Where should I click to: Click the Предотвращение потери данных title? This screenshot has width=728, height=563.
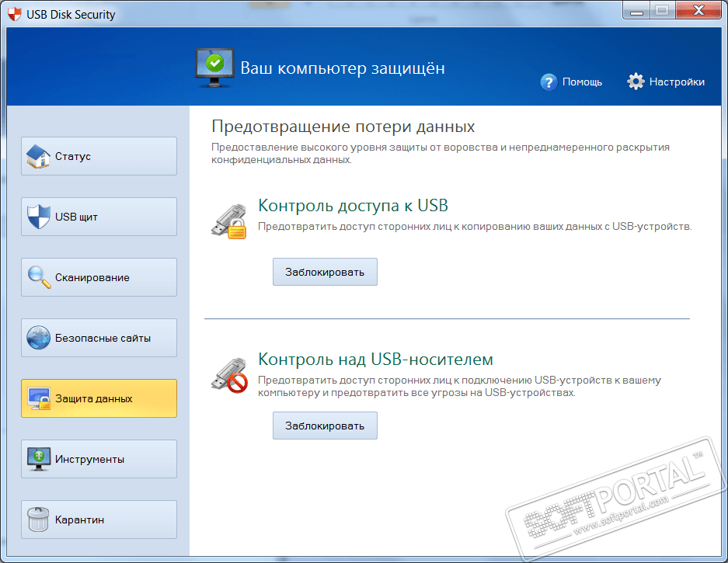pyautogui.click(x=343, y=127)
